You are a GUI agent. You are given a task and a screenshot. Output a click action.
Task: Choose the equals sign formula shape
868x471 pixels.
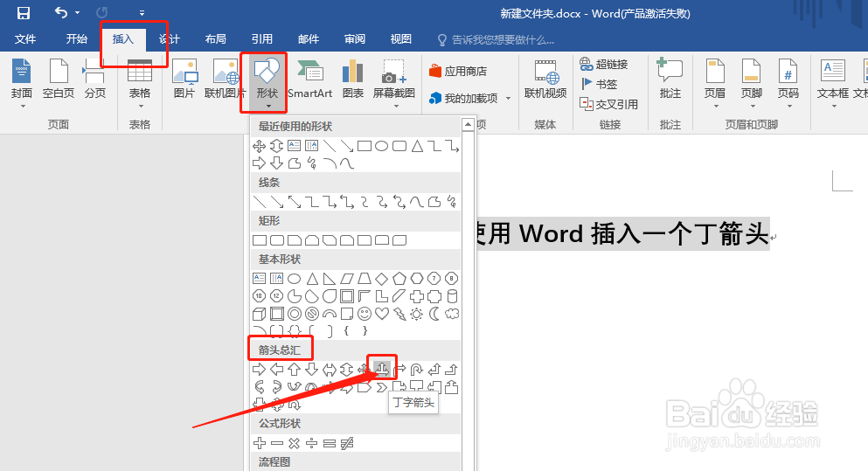tap(330, 443)
